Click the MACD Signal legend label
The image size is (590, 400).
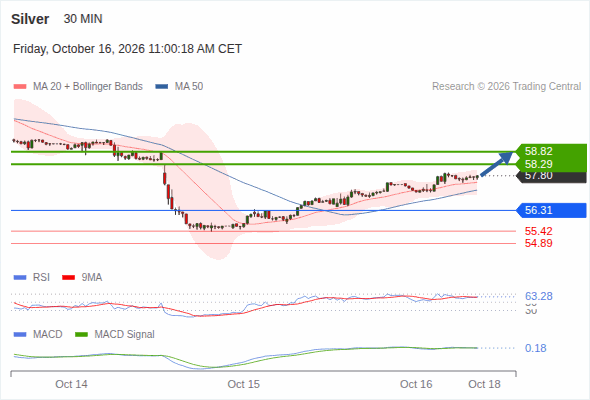[125, 335]
